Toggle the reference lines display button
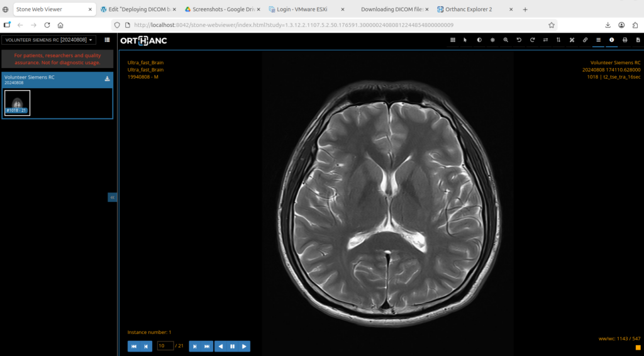The height and width of the screenshot is (356, 644). point(598,40)
